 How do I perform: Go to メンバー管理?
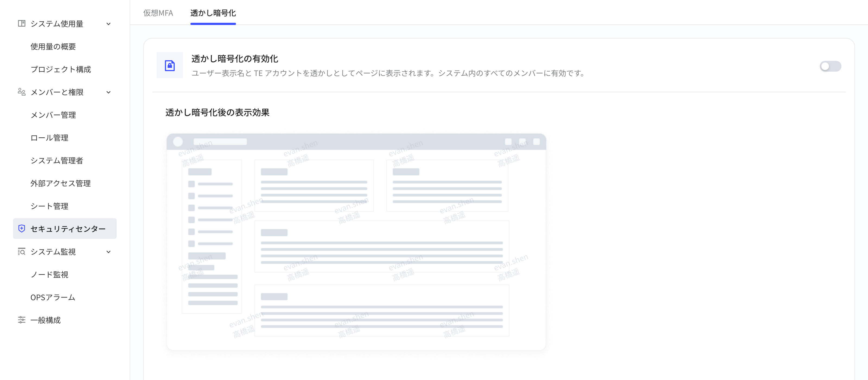click(53, 115)
